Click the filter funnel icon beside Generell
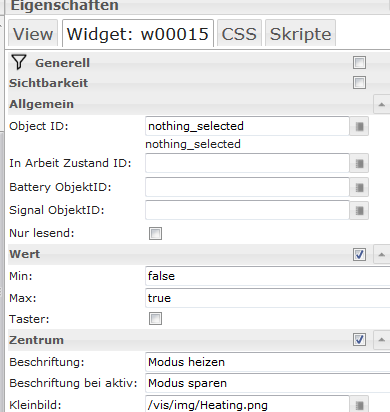Image resolution: width=390 pixels, height=412 pixels. coord(19,62)
